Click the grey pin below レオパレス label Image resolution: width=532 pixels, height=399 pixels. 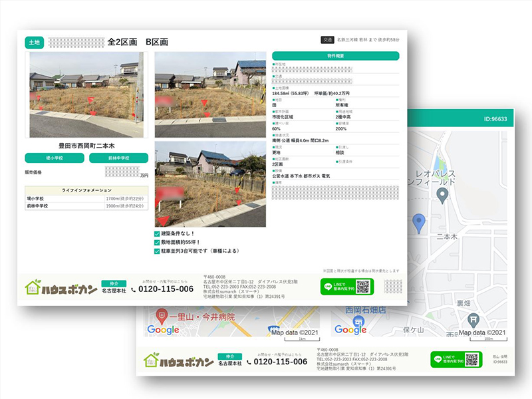click(x=442, y=196)
